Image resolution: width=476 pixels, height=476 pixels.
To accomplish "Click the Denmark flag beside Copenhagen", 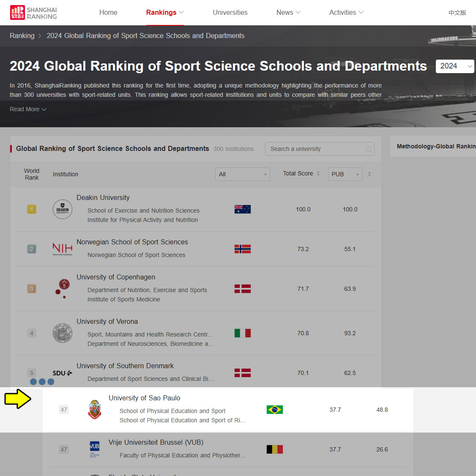I will (243, 289).
